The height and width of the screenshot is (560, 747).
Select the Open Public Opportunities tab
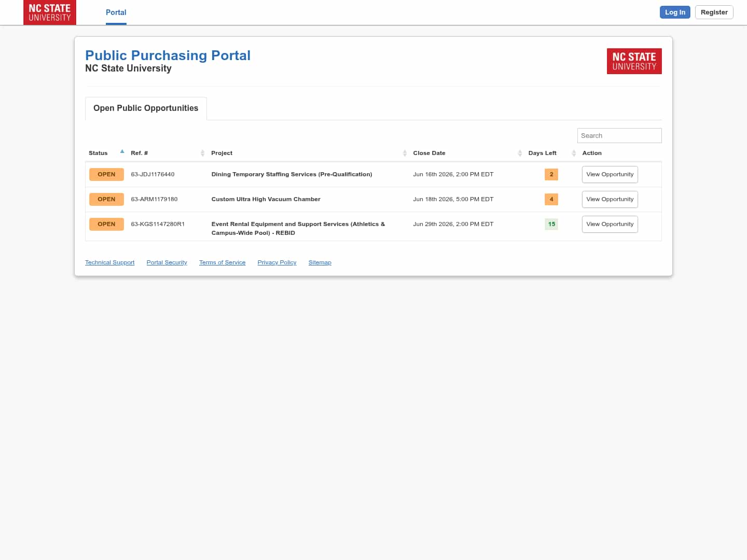coord(146,108)
